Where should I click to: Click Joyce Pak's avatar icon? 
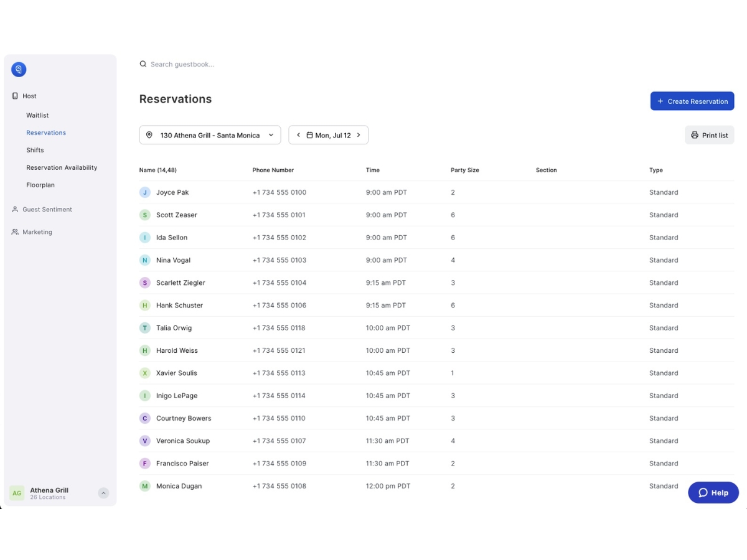pos(145,192)
